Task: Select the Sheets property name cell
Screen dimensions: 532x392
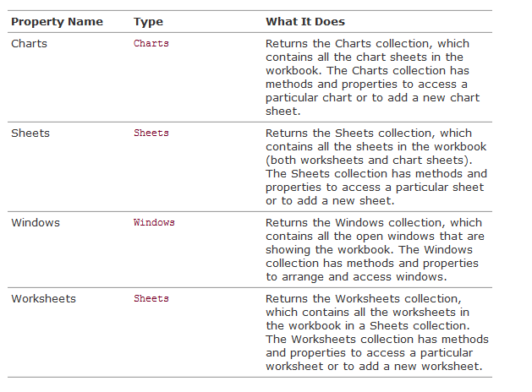Action: [30, 133]
